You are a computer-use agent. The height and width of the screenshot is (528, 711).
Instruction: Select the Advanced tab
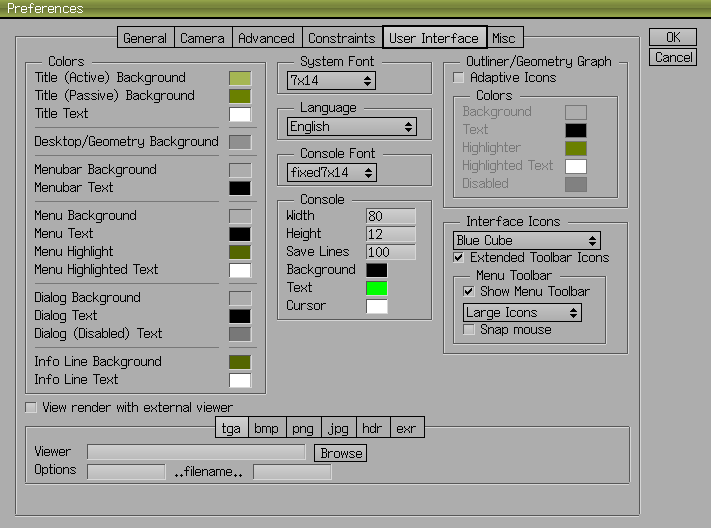tap(267, 38)
